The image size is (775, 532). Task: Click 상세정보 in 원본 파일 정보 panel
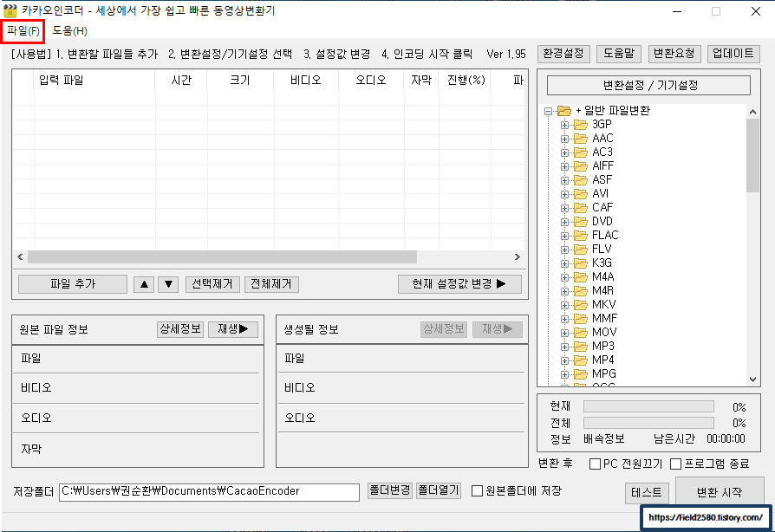pyautogui.click(x=180, y=329)
